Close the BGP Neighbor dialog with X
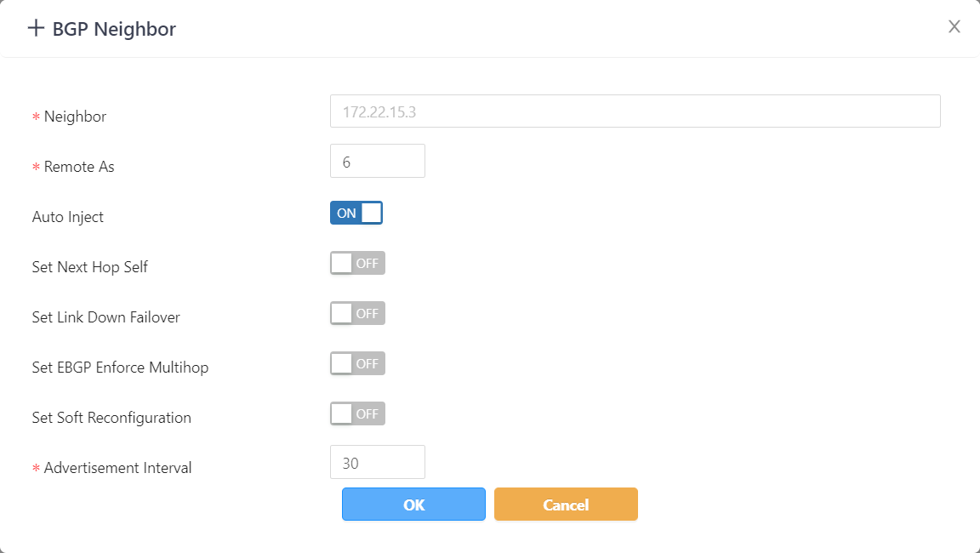 954,26
